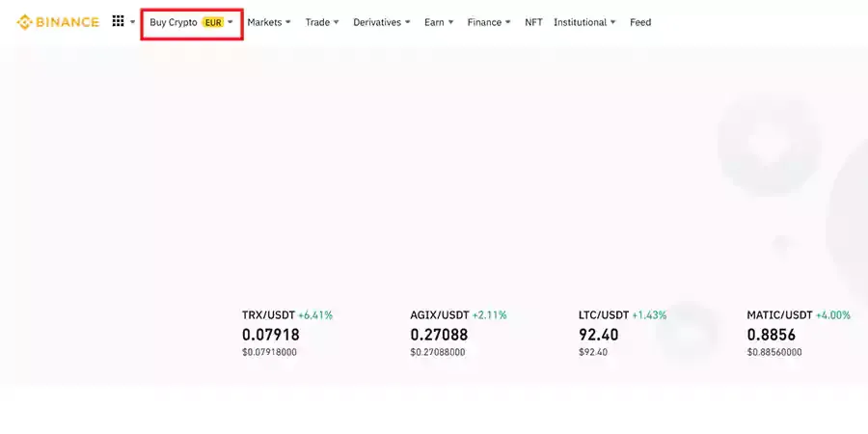The image size is (868, 434).
Task: Click the Binance logo
Action: point(58,22)
